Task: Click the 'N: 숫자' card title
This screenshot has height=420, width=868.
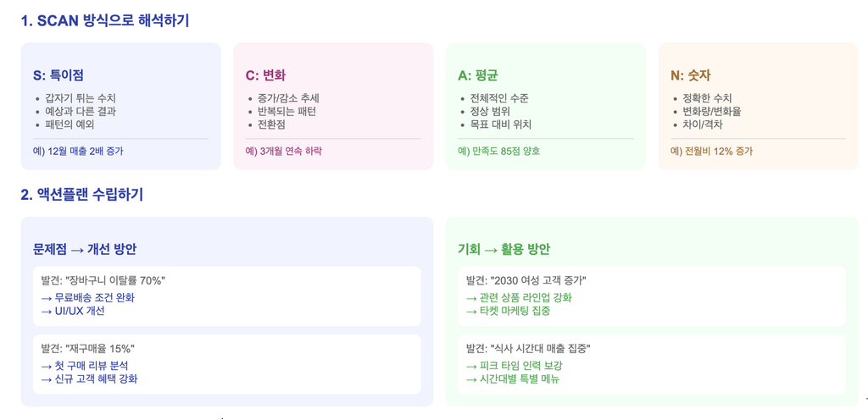Action: (x=690, y=75)
